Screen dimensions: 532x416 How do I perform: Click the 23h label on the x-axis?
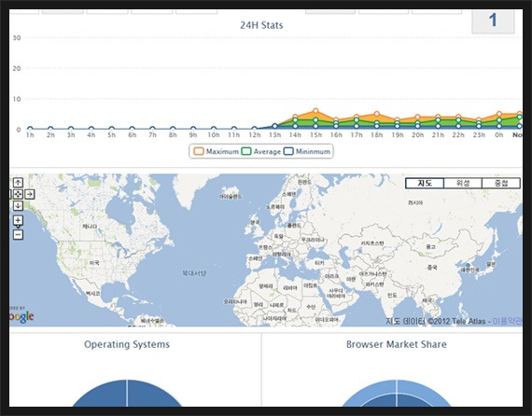tap(479, 135)
